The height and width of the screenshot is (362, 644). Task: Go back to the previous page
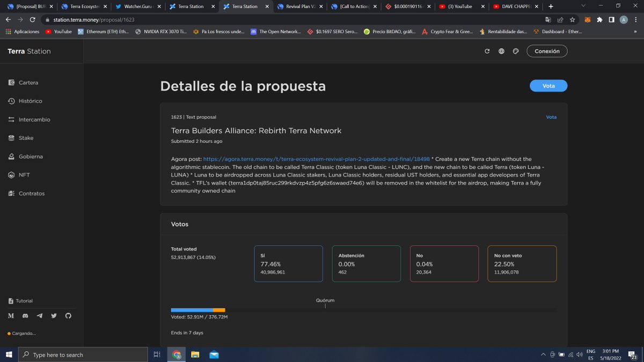8,19
